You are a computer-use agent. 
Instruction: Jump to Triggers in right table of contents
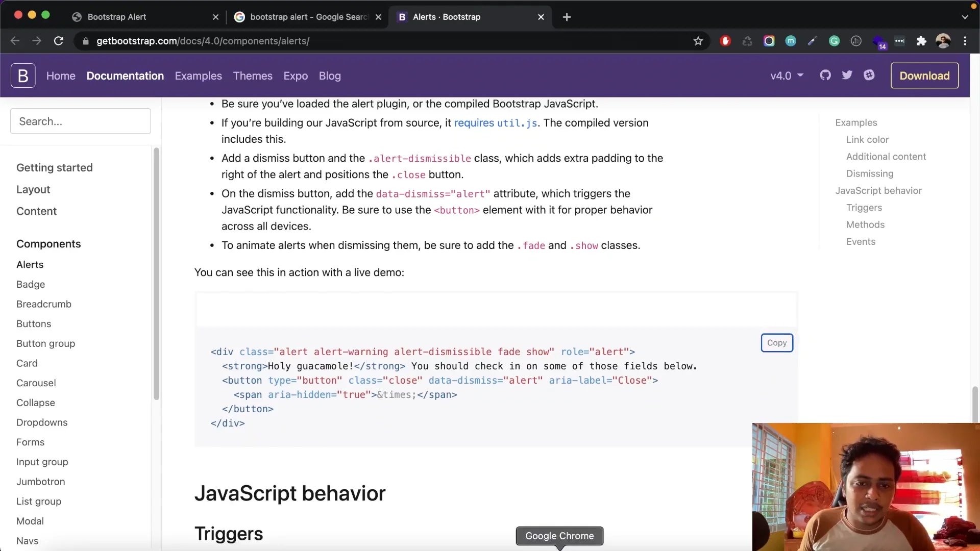[864, 208]
